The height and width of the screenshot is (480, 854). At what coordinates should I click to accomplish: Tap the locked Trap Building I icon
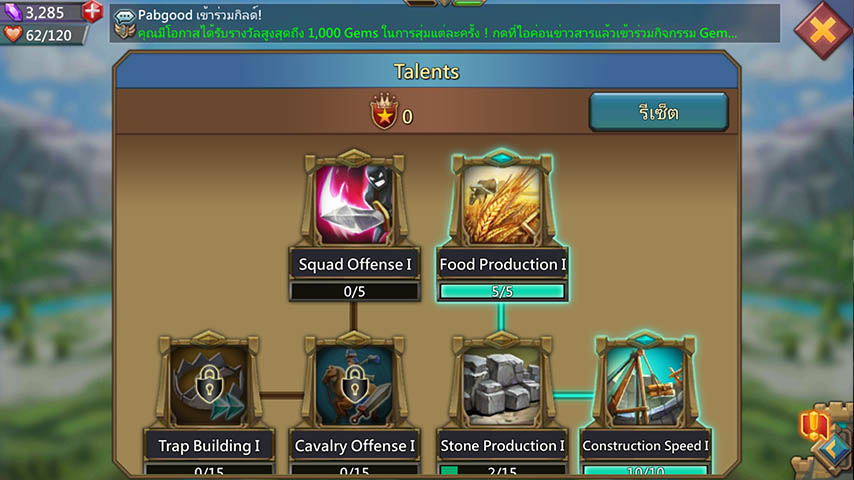point(209,384)
